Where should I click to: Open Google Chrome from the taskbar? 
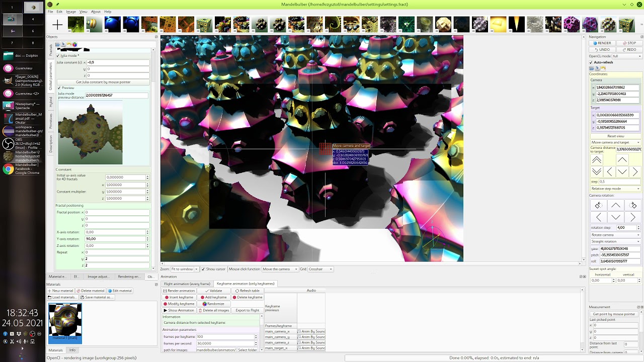(23, 169)
